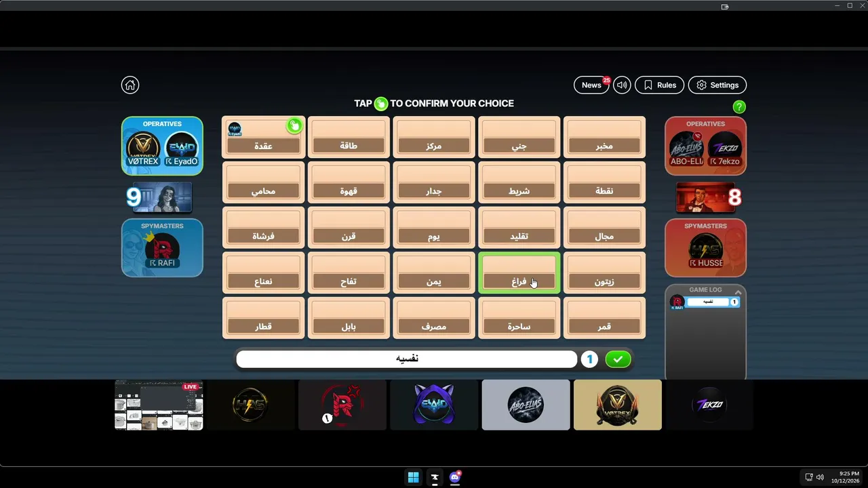Click EyadO operative avatar
The height and width of the screenshot is (488, 868).
[x=182, y=148]
